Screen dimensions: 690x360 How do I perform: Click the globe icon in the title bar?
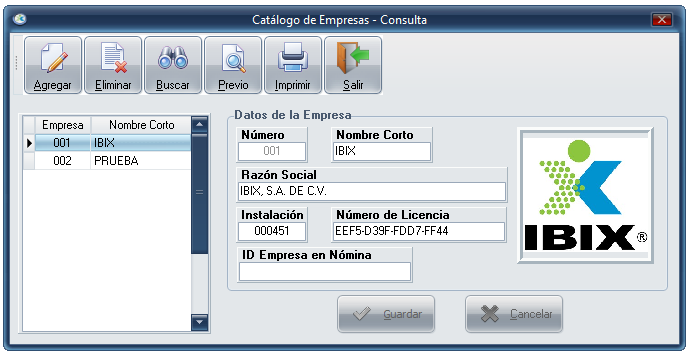pyautogui.click(x=20, y=19)
